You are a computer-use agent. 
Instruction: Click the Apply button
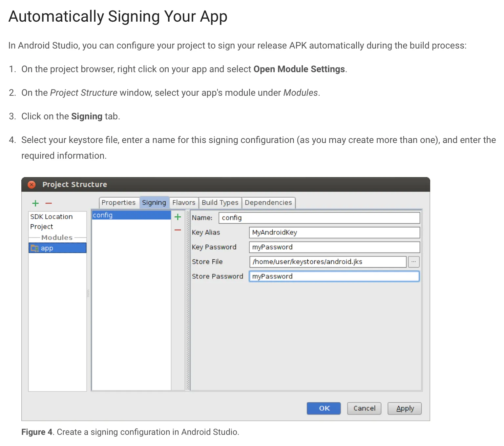405,408
